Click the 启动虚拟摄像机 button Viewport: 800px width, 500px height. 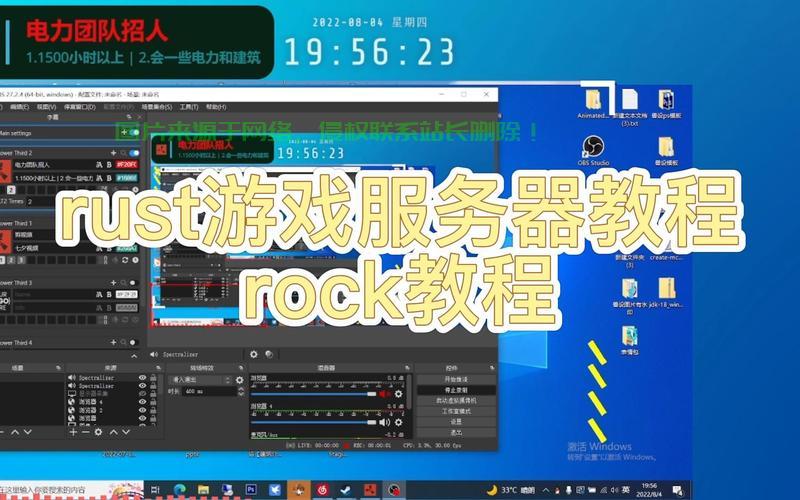coord(456,401)
